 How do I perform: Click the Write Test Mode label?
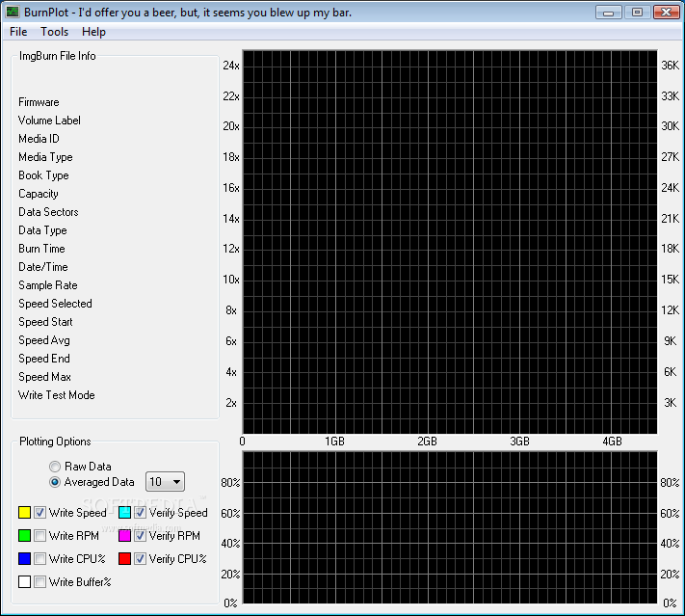[56, 395]
